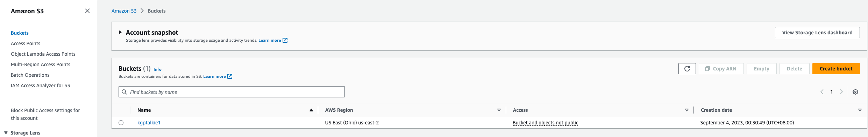Click the Find buckets by name field
868x137 pixels.
point(232,92)
